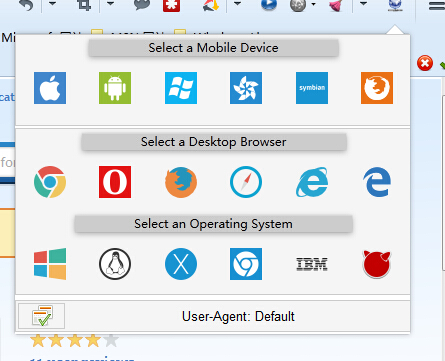Click the red X stop icon
The width and height of the screenshot is (445, 361).
click(425, 63)
